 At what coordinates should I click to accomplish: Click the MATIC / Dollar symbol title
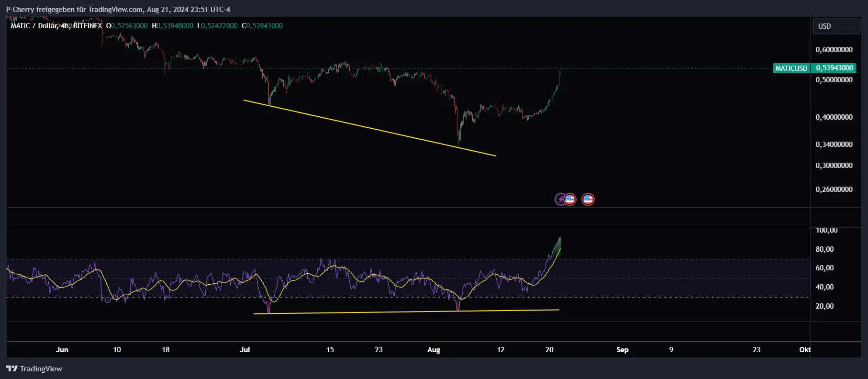pos(33,26)
